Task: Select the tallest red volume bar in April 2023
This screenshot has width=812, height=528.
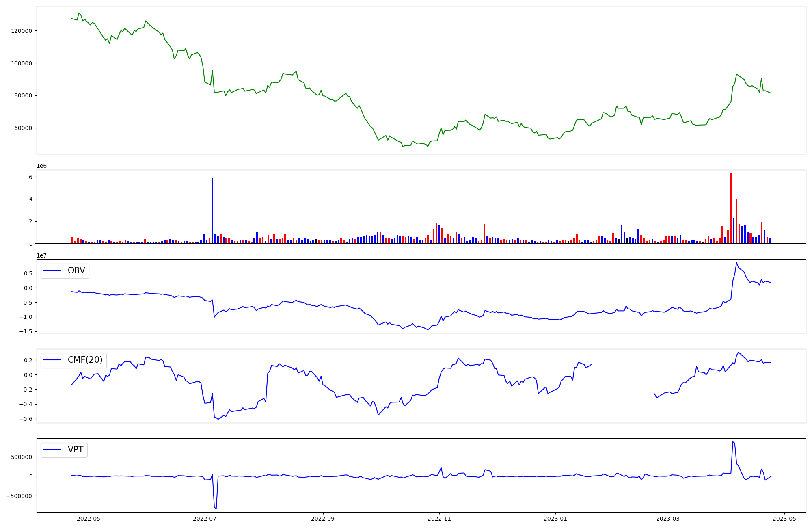Action: point(731,208)
